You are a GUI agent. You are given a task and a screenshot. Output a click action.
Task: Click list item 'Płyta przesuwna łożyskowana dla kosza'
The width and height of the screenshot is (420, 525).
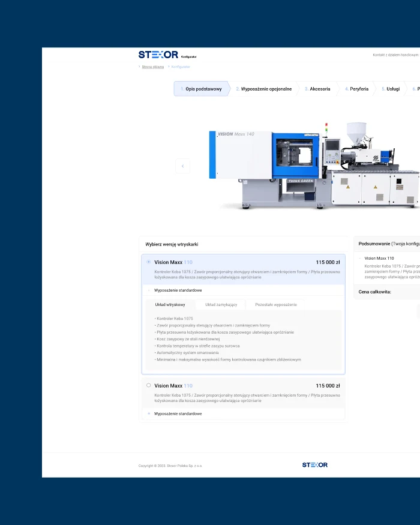coord(224,332)
